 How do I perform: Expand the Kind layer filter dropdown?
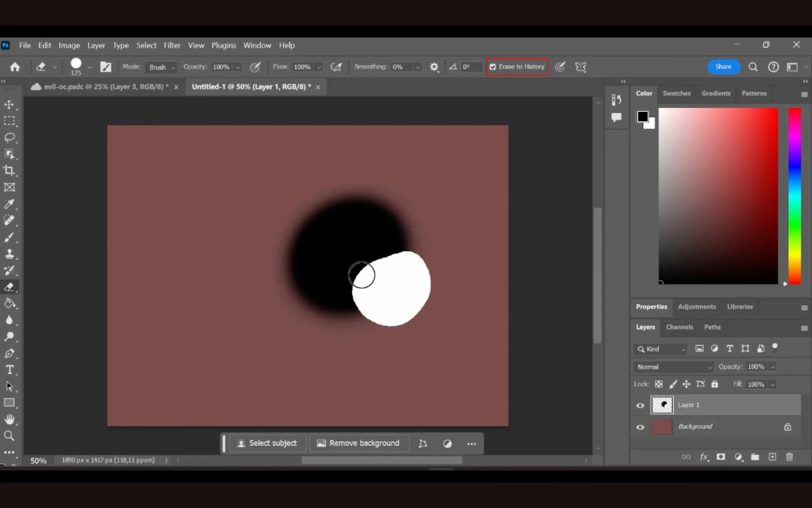[x=662, y=349]
